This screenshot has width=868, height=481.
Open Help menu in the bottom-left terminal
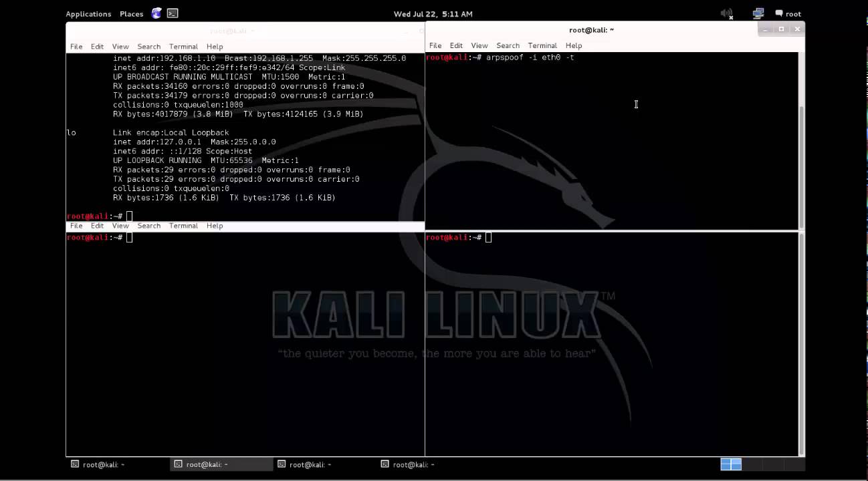click(x=215, y=226)
